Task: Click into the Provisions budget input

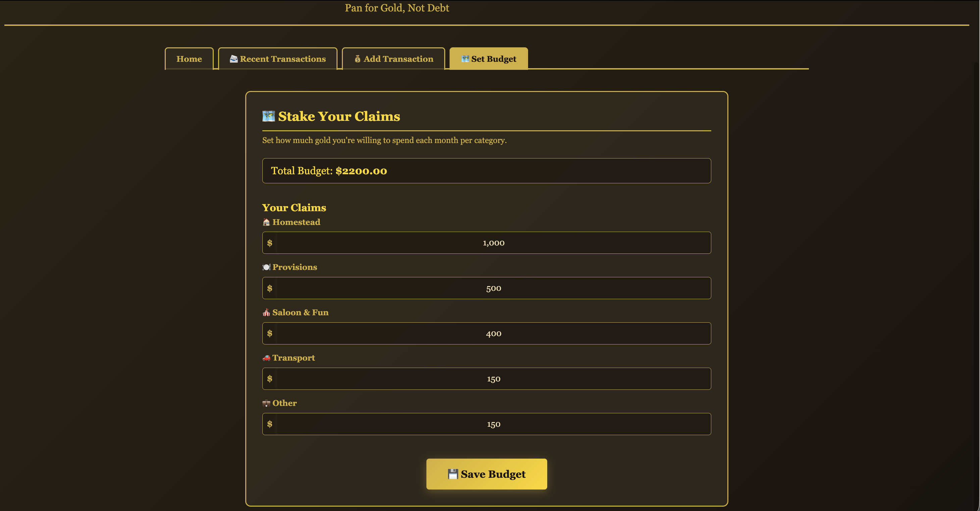Action: point(493,288)
